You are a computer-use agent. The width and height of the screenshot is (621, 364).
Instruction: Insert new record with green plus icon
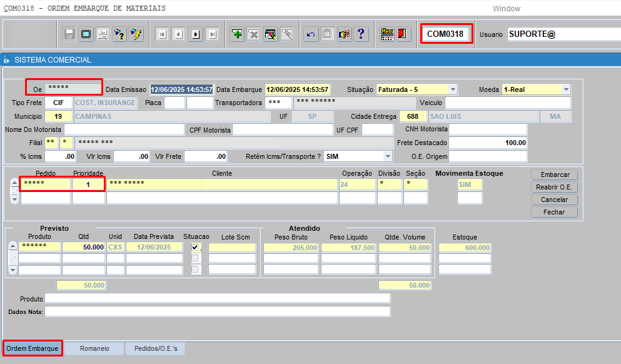coord(237,34)
